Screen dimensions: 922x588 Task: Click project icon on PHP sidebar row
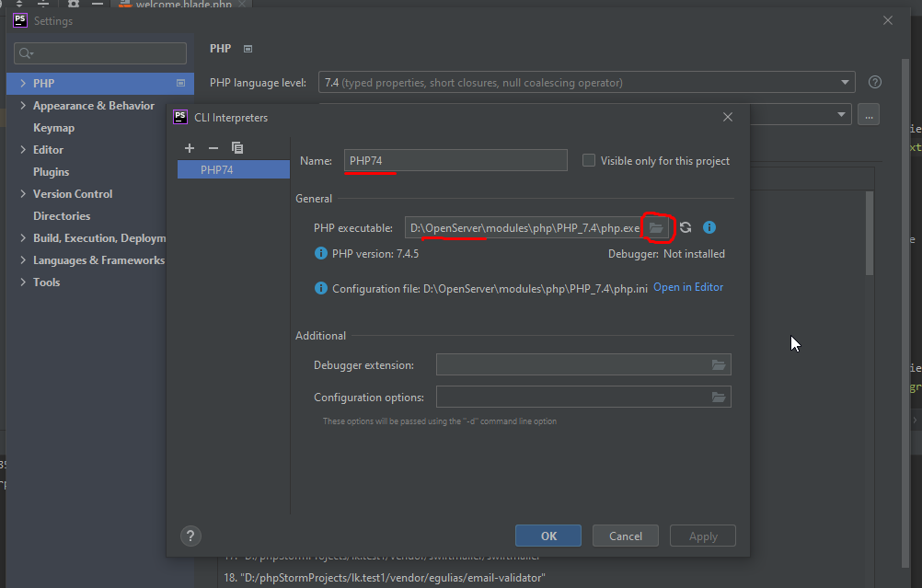181,84
